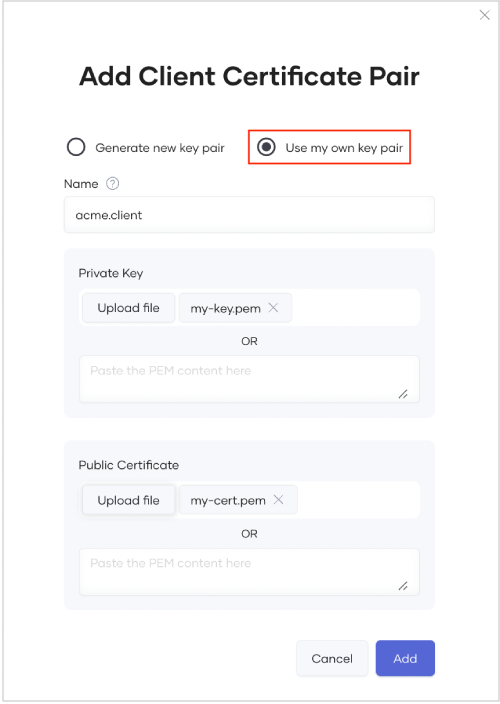
Task: Click the Name field label
Action: [81, 184]
